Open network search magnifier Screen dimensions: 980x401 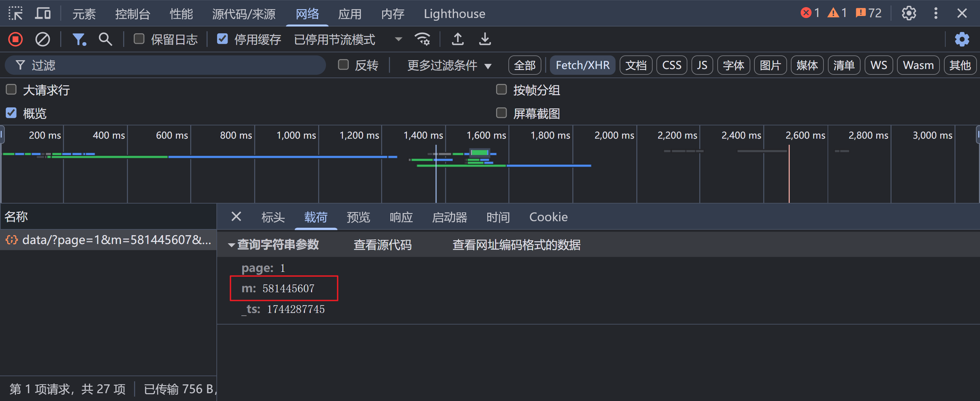tap(105, 39)
